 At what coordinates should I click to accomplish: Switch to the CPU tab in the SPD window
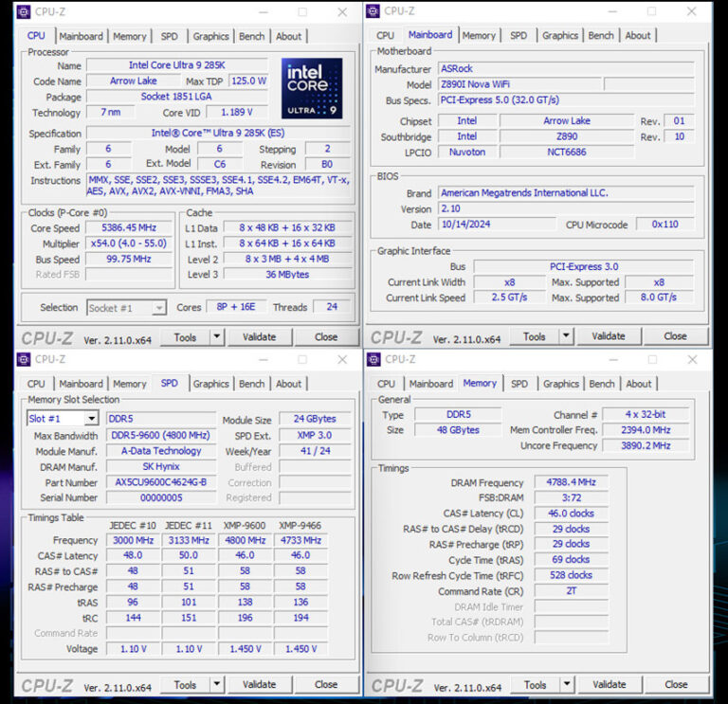[36, 384]
